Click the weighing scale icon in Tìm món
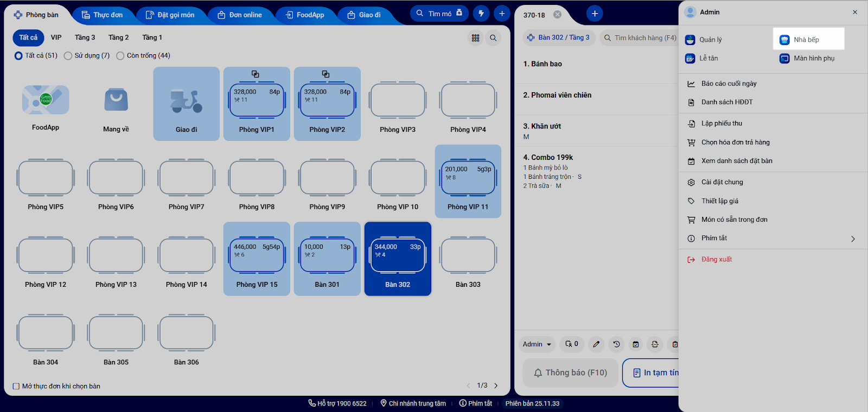 (459, 12)
